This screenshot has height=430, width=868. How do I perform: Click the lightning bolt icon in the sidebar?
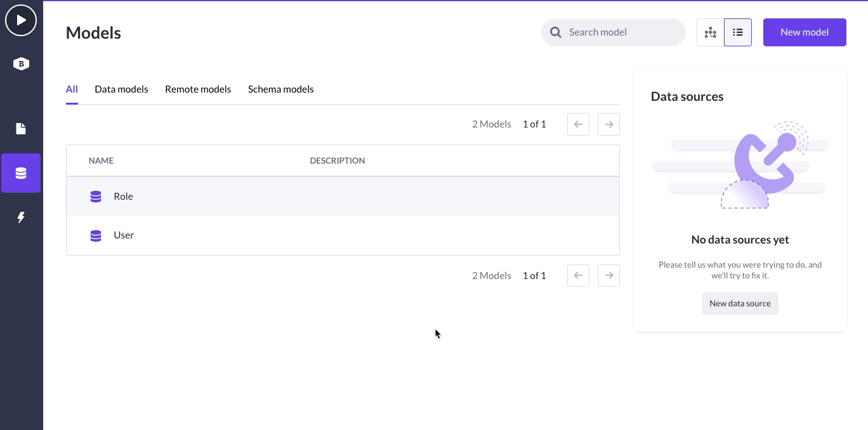pyautogui.click(x=21, y=217)
